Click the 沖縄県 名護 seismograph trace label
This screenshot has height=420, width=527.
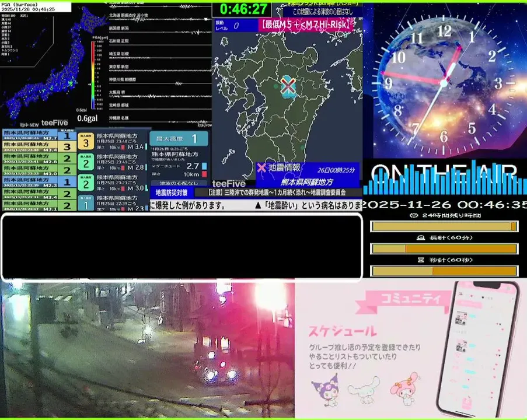(x=118, y=118)
